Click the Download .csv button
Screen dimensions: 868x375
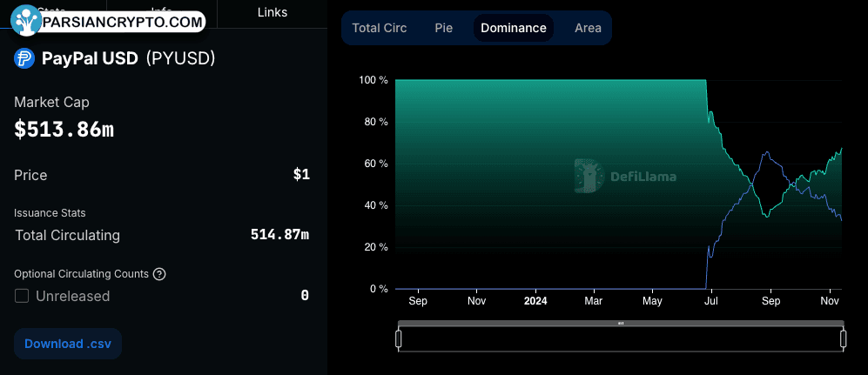coord(68,344)
